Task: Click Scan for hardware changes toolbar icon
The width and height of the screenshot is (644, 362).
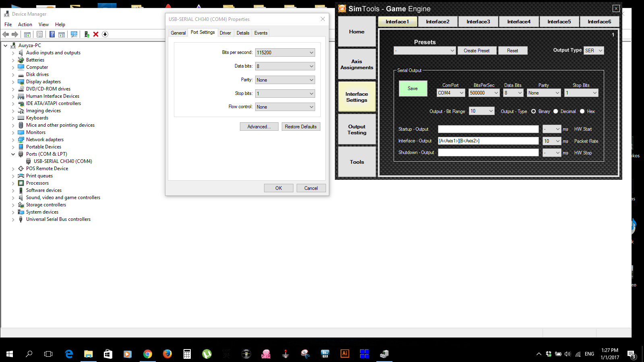Action: 74,34
